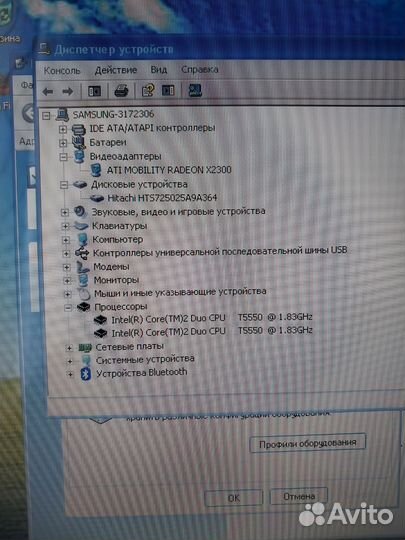Click the Профили оборудования button

tap(308, 443)
